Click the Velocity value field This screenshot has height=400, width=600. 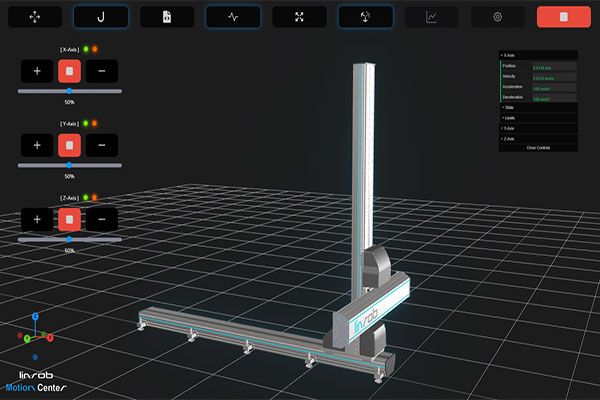(x=554, y=77)
